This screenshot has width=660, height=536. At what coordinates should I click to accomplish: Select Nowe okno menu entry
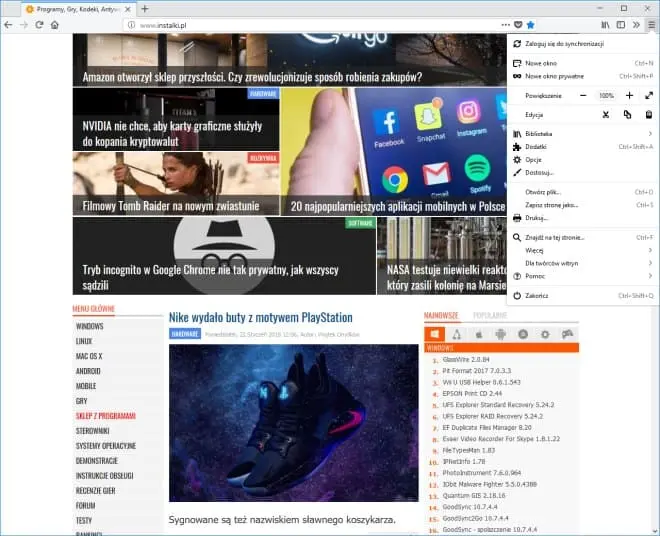tap(583, 63)
